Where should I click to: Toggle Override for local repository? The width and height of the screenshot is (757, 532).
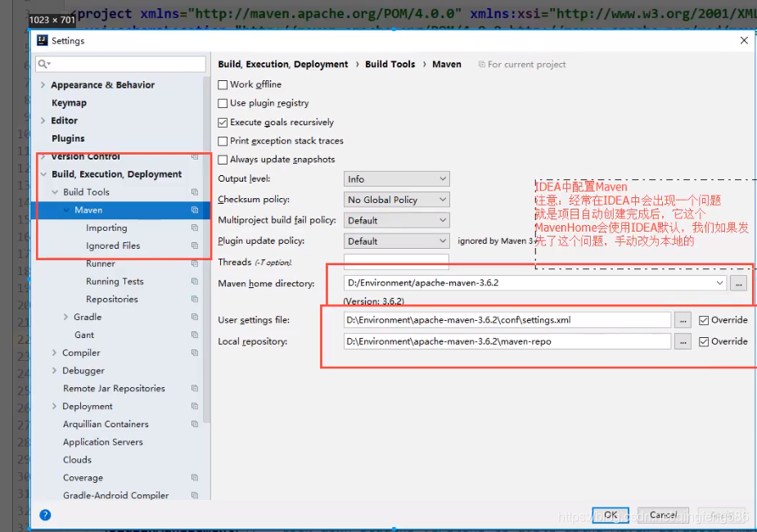(704, 342)
